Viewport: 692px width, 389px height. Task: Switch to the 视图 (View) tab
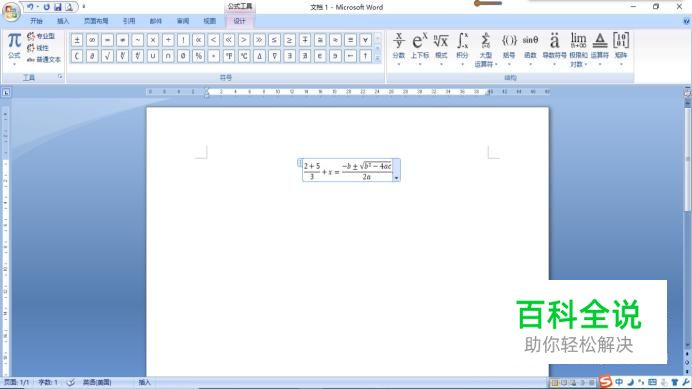click(x=210, y=21)
